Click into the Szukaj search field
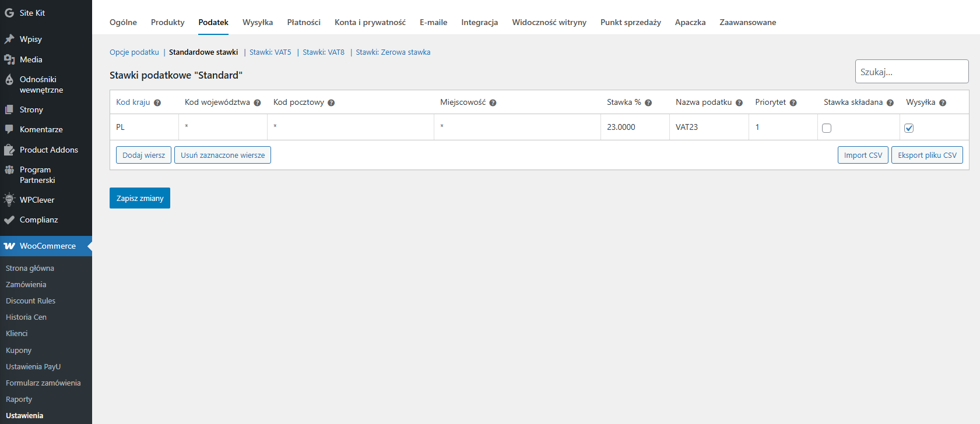 point(911,72)
